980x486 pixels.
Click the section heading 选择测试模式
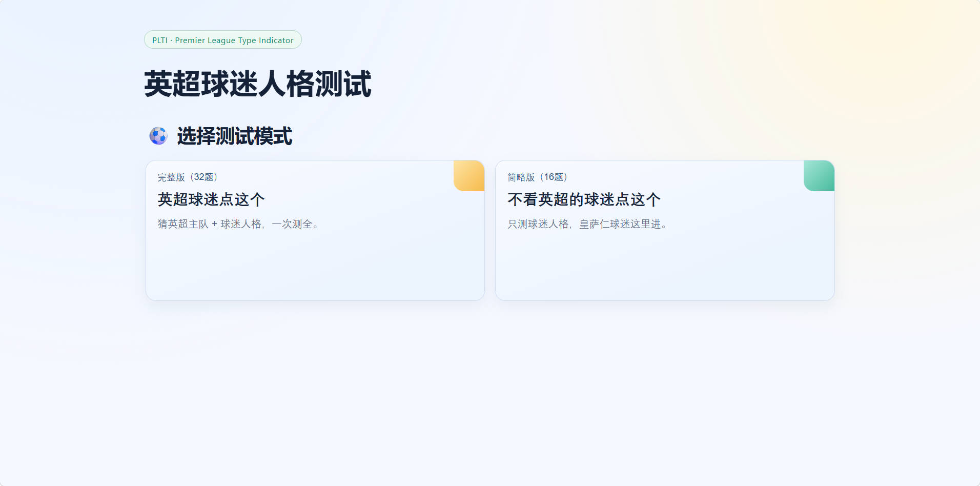(x=235, y=136)
